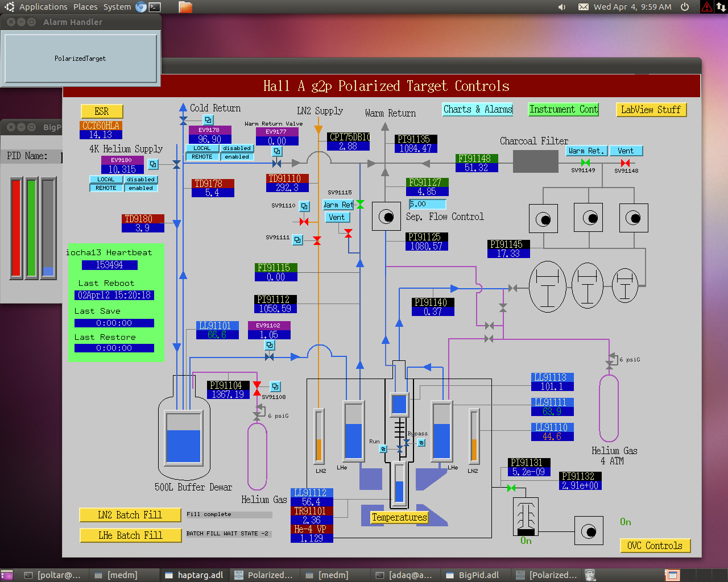Set EV9180 valve to enabled
The width and height of the screenshot is (728, 582).
point(140,188)
